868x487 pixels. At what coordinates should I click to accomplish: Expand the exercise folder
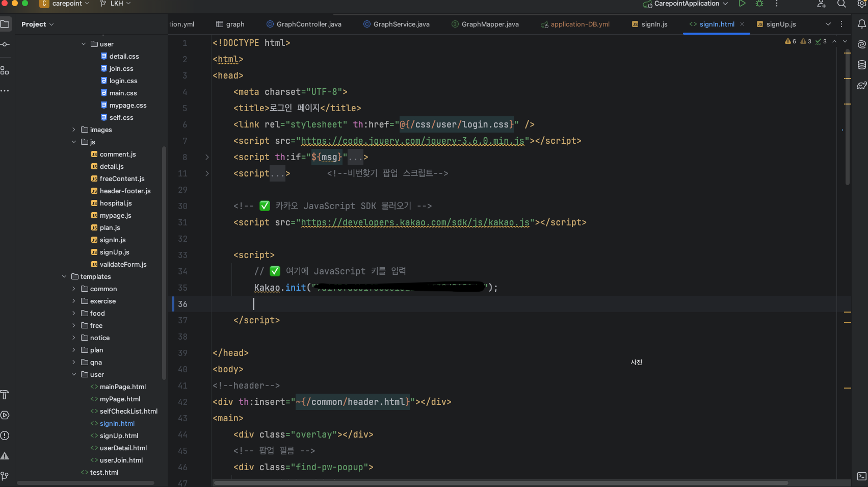point(74,301)
